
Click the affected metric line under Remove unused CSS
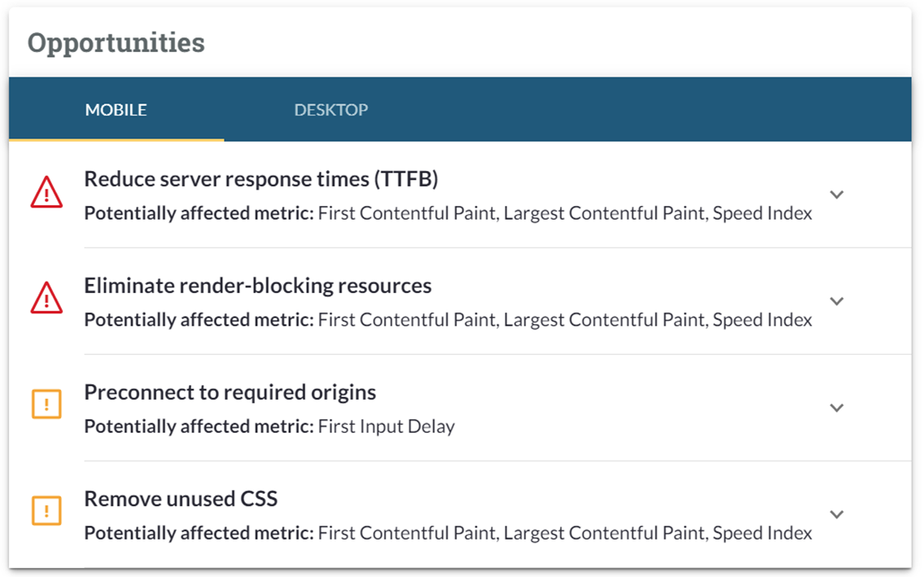[x=448, y=534]
